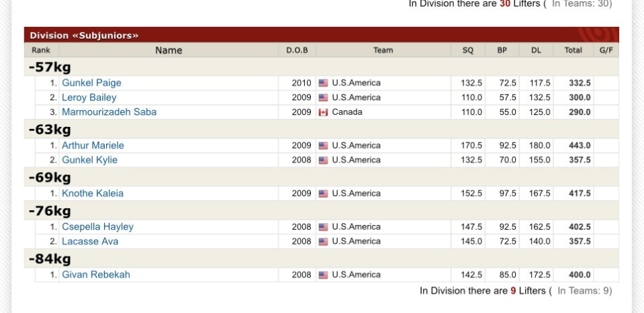Open Lacasse Ava's profile link
The width and height of the screenshot is (644, 313).
pyautogui.click(x=90, y=242)
